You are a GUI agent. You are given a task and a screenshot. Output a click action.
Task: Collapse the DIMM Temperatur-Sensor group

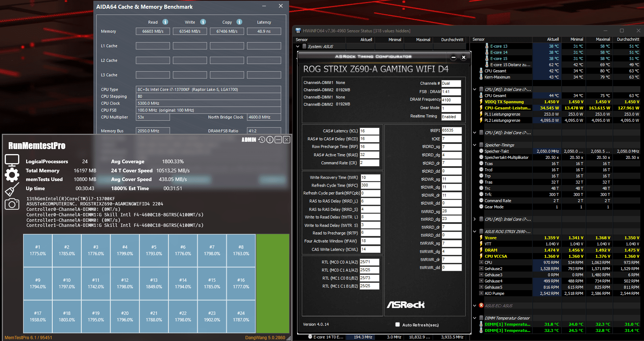tap(475, 318)
